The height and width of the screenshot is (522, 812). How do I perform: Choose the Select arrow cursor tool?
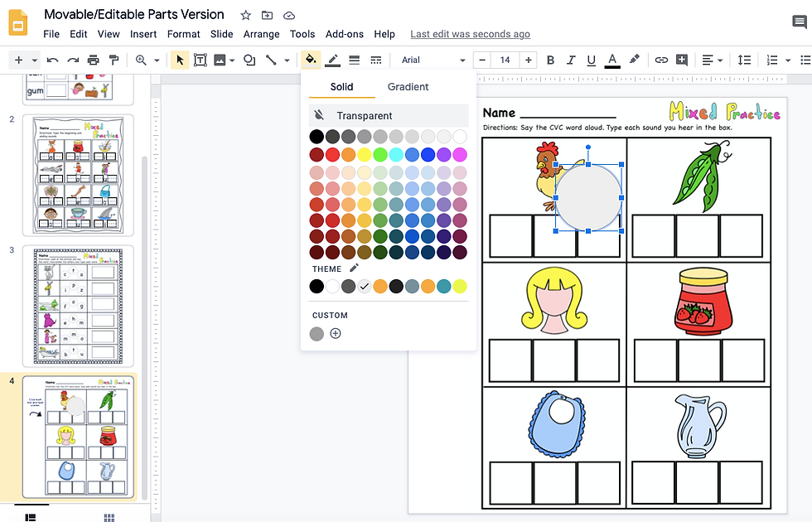180,60
